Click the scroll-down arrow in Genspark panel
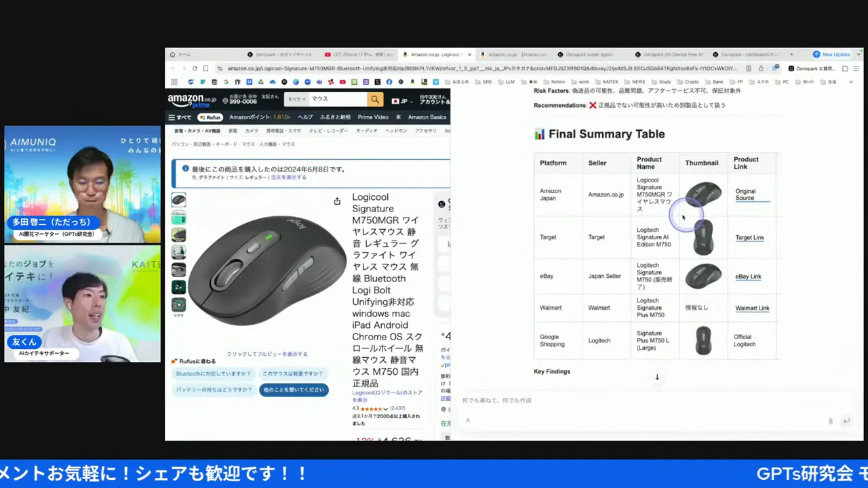The height and width of the screenshot is (488, 868). point(656,377)
